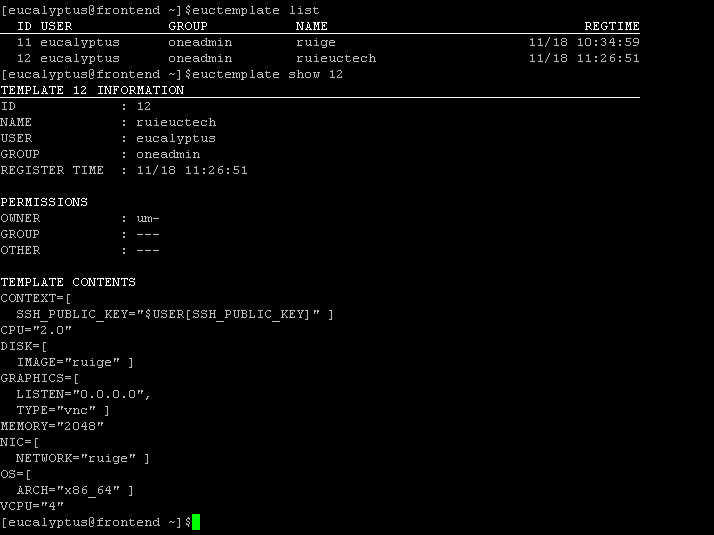The height and width of the screenshot is (535, 714).
Task: Click the 'ARCH="x86_64"' line
Action: click(x=75, y=490)
